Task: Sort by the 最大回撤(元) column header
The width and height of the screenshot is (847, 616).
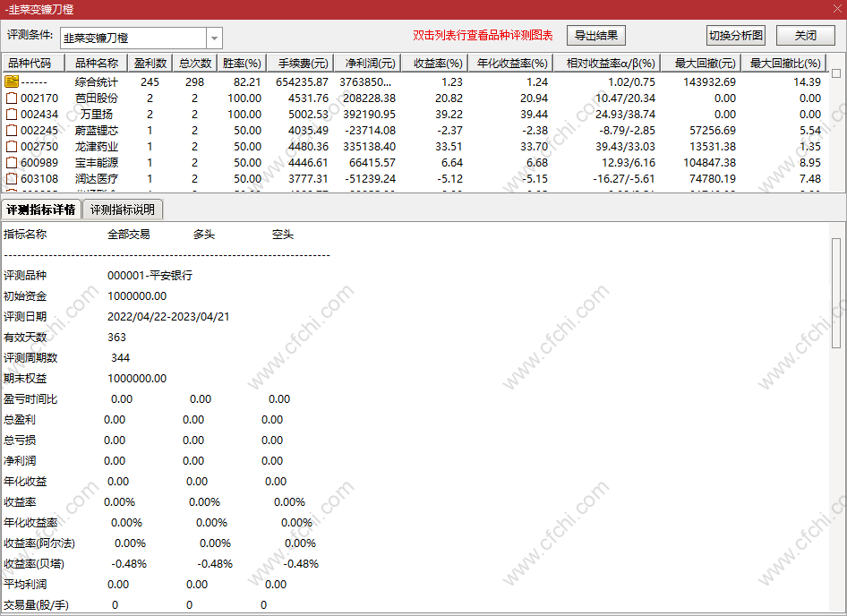Action: click(701, 64)
